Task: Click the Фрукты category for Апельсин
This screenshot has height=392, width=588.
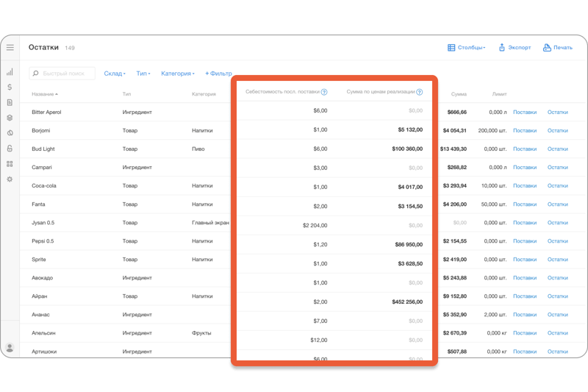Action: pyautogui.click(x=201, y=333)
